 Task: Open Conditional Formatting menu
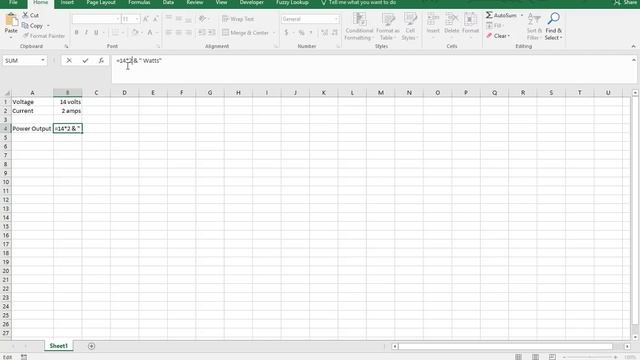click(359, 27)
